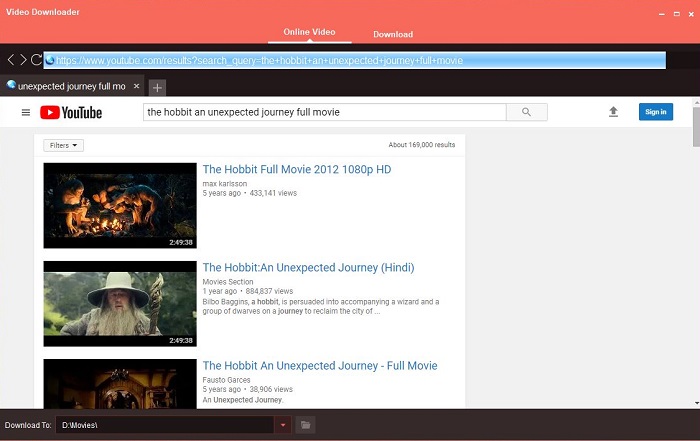Click the Gandalf video thumbnail
This screenshot has height=441, width=700.
(120, 303)
